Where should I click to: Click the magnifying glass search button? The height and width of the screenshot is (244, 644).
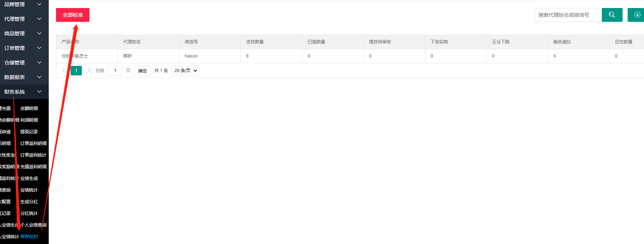pos(612,15)
